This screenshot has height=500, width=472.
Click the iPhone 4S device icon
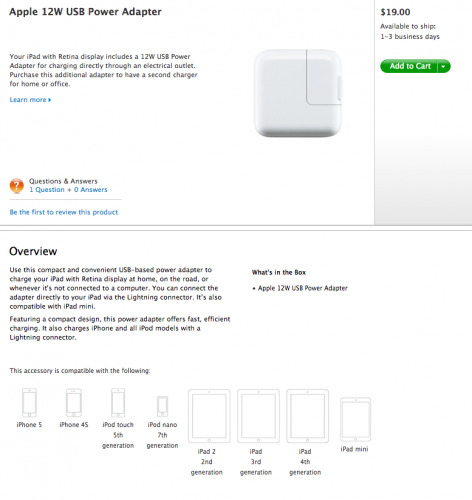(x=74, y=402)
